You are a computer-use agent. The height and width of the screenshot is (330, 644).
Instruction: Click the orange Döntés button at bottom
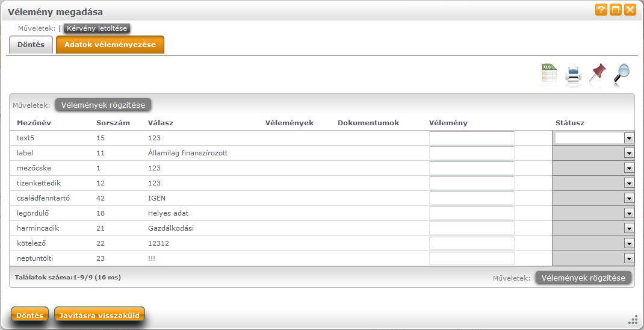[x=29, y=316]
